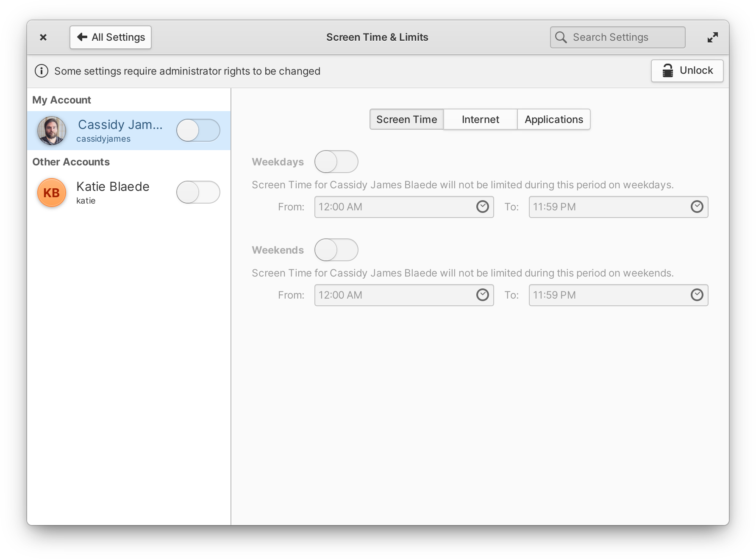The width and height of the screenshot is (756, 559).
Task: Open Weekdays From time picker clock icon
Action: (483, 207)
